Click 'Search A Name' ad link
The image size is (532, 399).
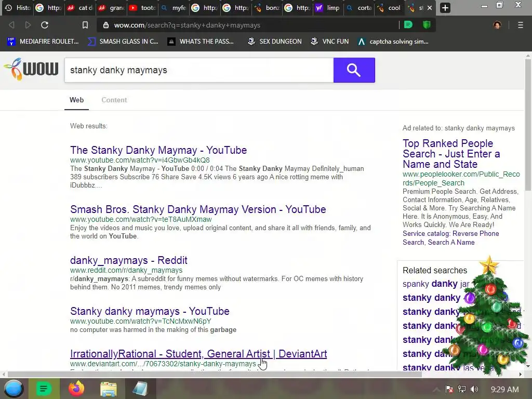coord(451,242)
